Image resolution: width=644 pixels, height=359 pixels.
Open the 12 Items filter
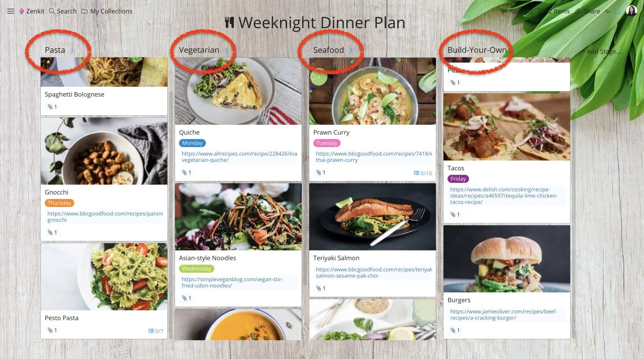click(x=554, y=11)
